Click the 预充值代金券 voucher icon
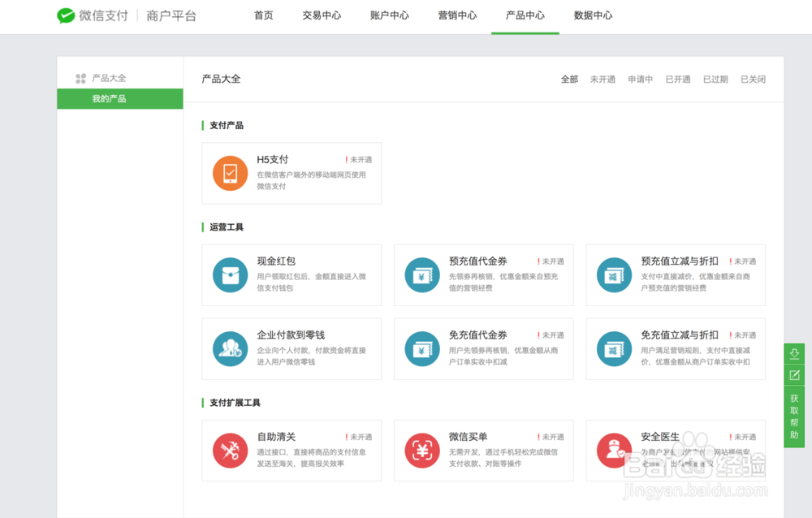Viewport: 812px width, 518px height. click(421, 274)
